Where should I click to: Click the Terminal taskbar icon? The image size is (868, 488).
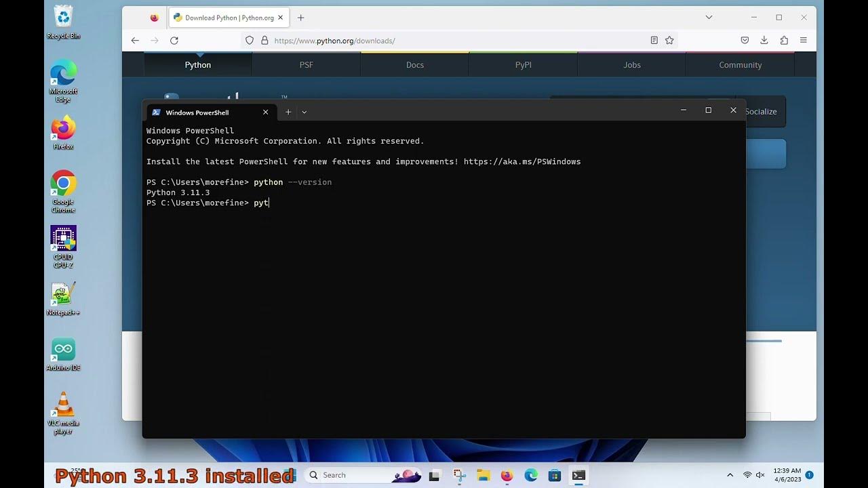pyautogui.click(x=578, y=475)
